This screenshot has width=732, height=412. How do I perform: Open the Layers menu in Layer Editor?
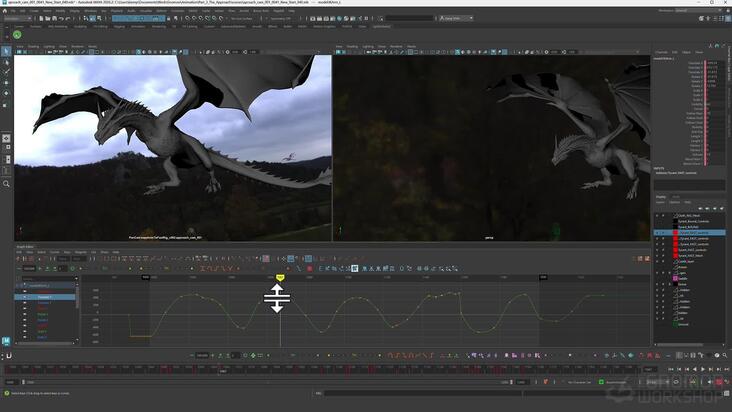pyautogui.click(x=661, y=203)
